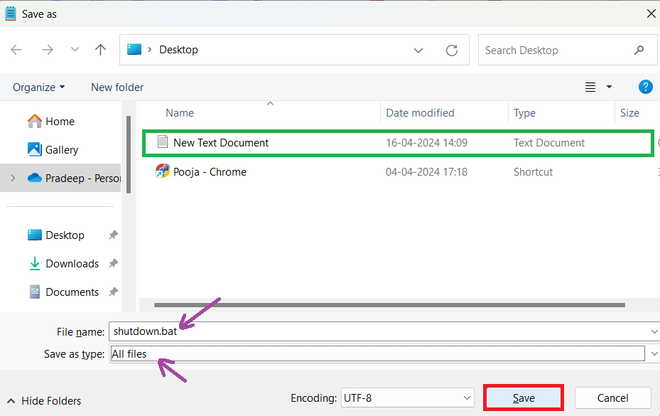Click the pin icon beside Downloads
The width and height of the screenshot is (660, 416).
(x=113, y=264)
